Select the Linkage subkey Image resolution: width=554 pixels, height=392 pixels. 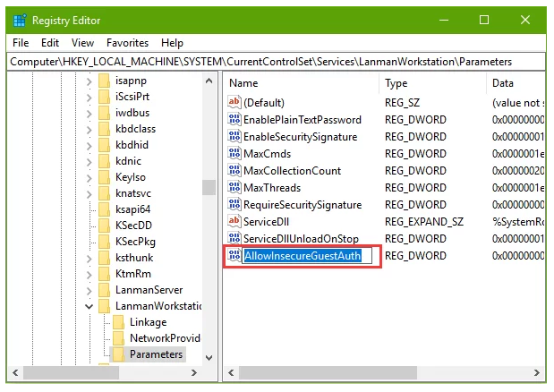click(x=148, y=322)
